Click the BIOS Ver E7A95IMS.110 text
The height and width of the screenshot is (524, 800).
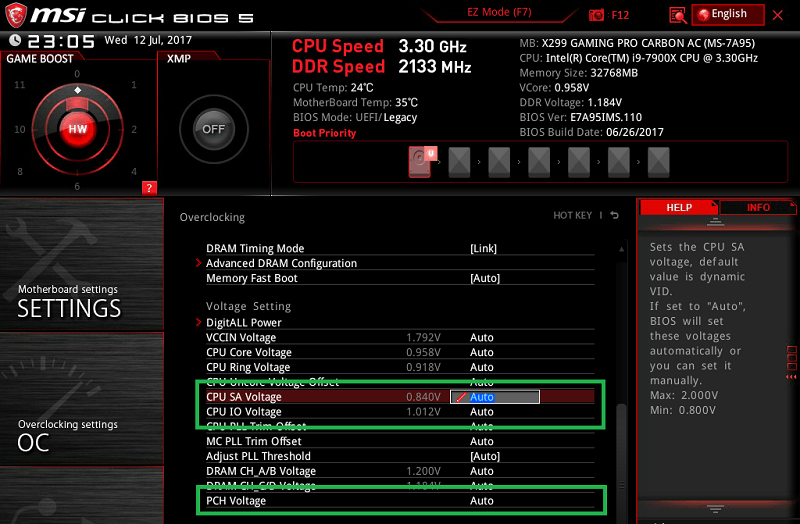(x=581, y=117)
